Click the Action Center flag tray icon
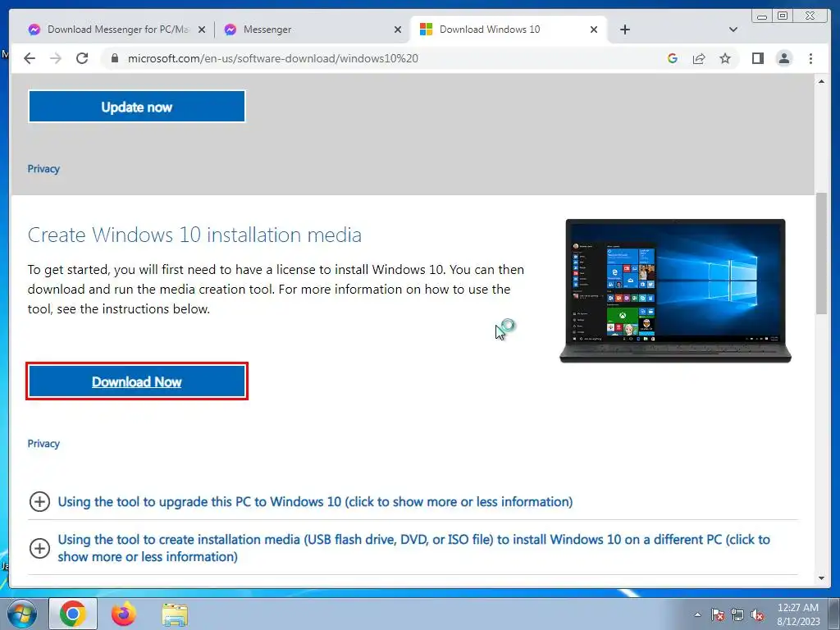The image size is (840, 630). pyautogui.click(x=718, y=614)
